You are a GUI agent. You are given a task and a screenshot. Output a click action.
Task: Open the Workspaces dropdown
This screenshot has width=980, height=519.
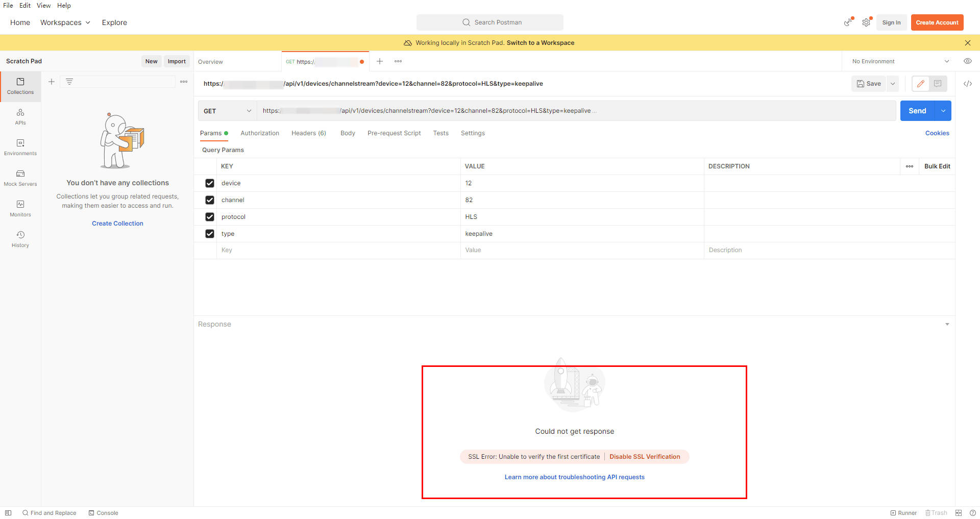click(65, 22)
